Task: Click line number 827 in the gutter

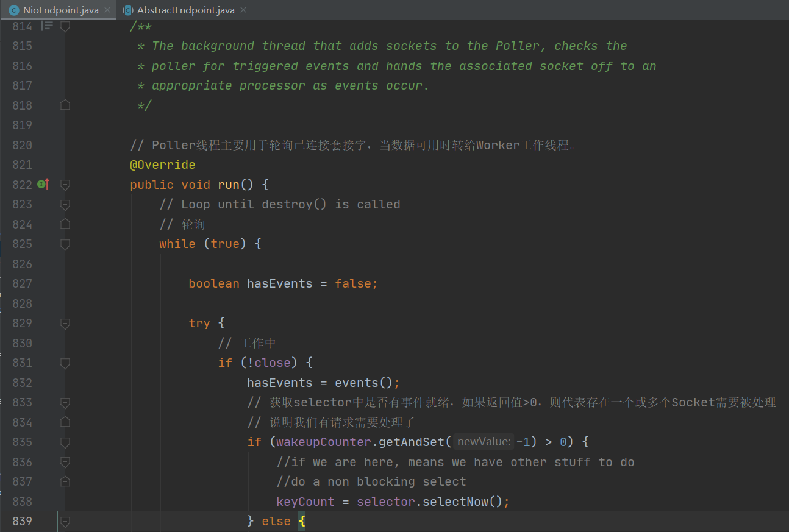Action: [x=22, y=283]
